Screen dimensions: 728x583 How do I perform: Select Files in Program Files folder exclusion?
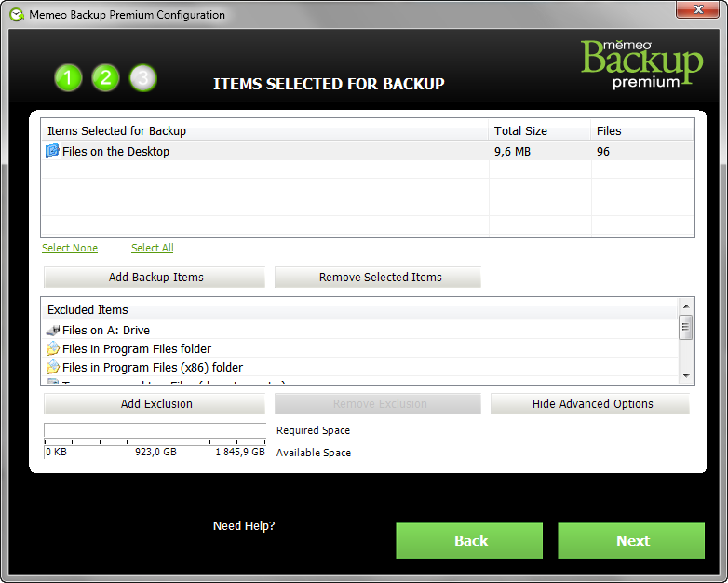(x=360, y=348)
